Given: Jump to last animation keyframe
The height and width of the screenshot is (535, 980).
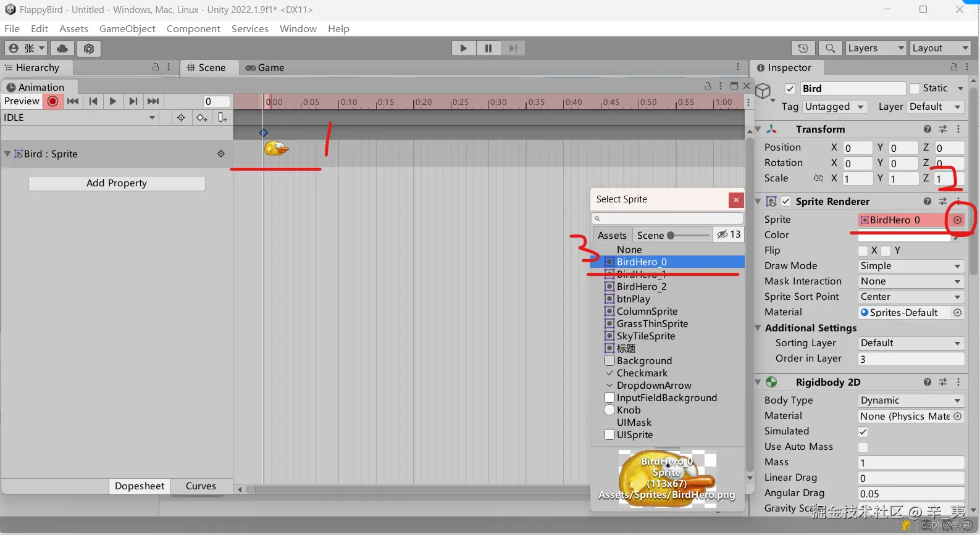Looking at the screenshot, I should [153, 101].
